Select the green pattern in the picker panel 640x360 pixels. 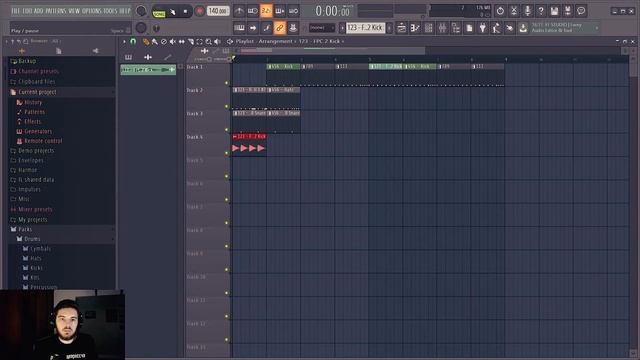[x=148, y=70]
